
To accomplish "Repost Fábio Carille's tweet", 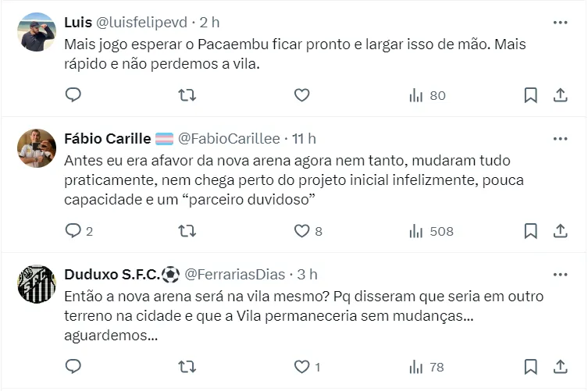I will (x=187, y=231).
